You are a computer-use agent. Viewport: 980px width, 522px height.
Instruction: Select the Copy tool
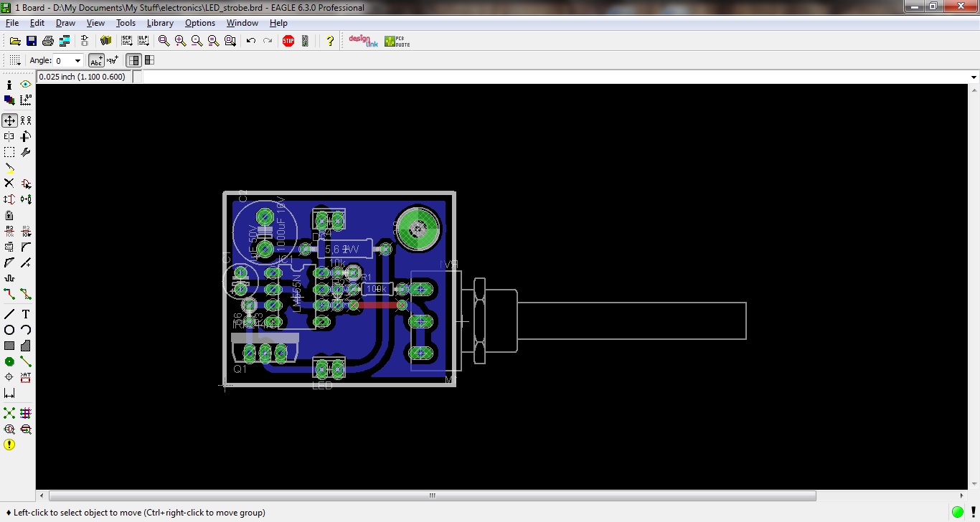pyautogui.click(x=26, y=120)
